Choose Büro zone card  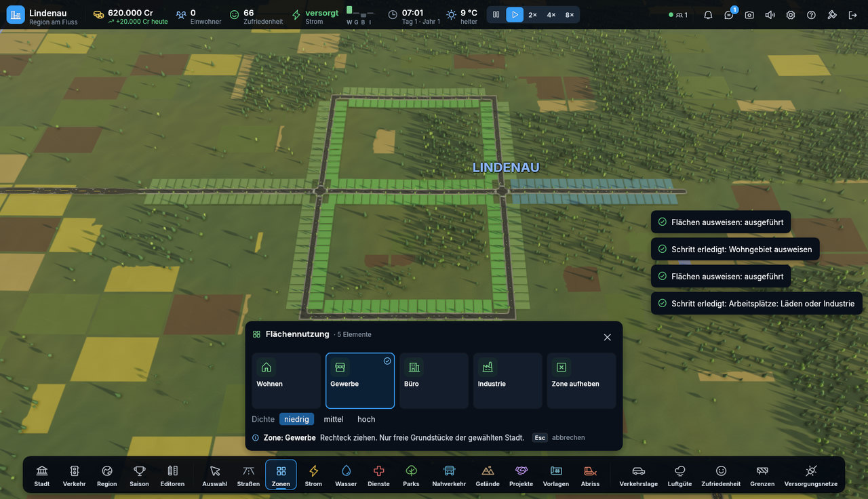[434, 380]
